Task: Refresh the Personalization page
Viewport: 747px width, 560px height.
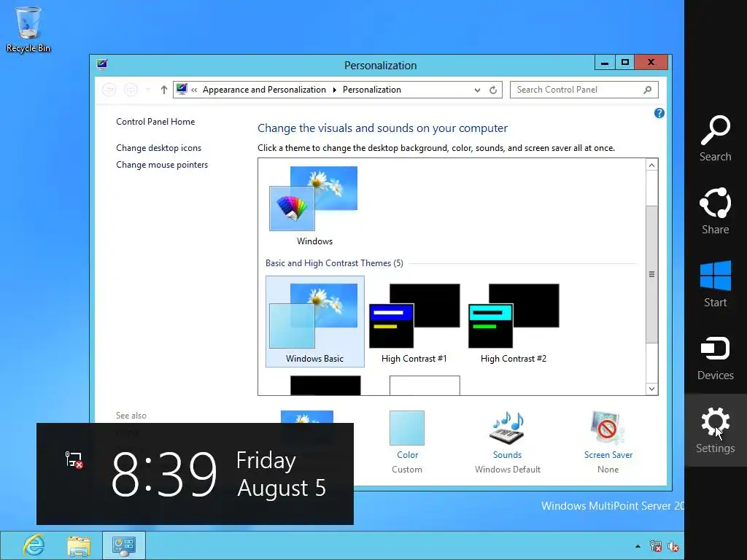Action: [x=493, y=90]
